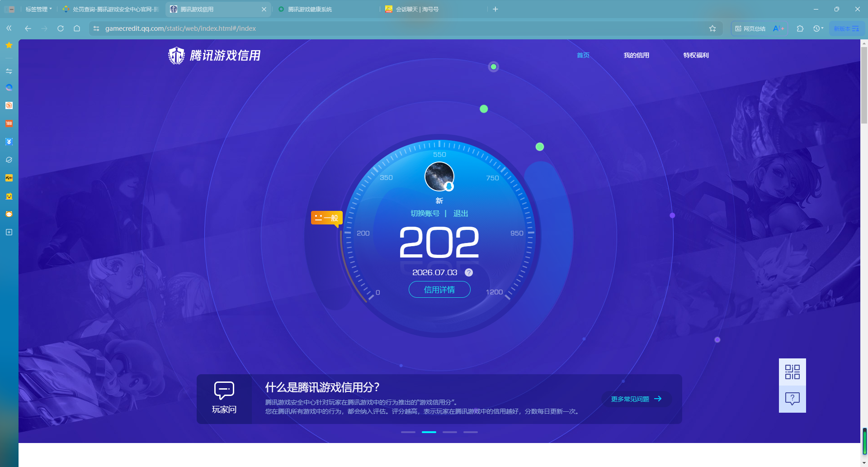Collapse sidebar with double chevron icon
Viewport: 868px width, 467px height.
coord(9,28)
